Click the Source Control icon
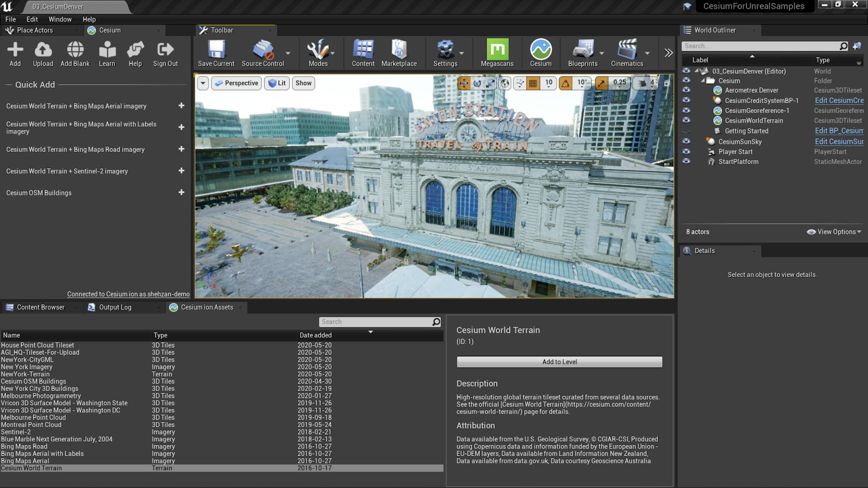This screenshot has width=868, height=488. click(263, 53)
